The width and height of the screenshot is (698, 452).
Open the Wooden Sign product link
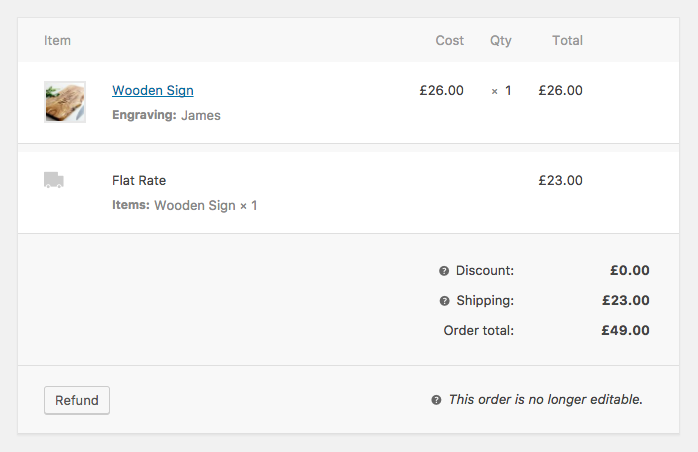[153, 91]
